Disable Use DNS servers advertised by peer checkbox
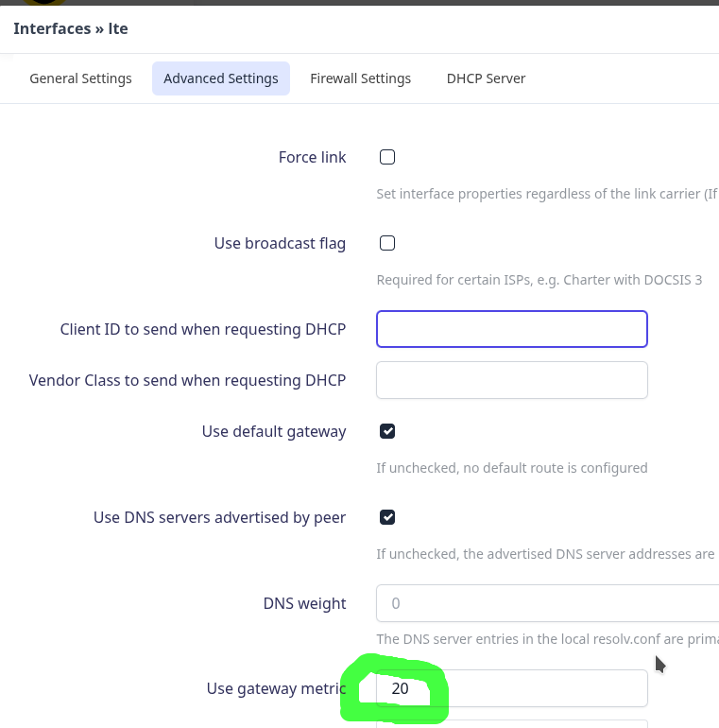Screen dimensions: 719x728 pyautogui.click(x=387, y=517)
